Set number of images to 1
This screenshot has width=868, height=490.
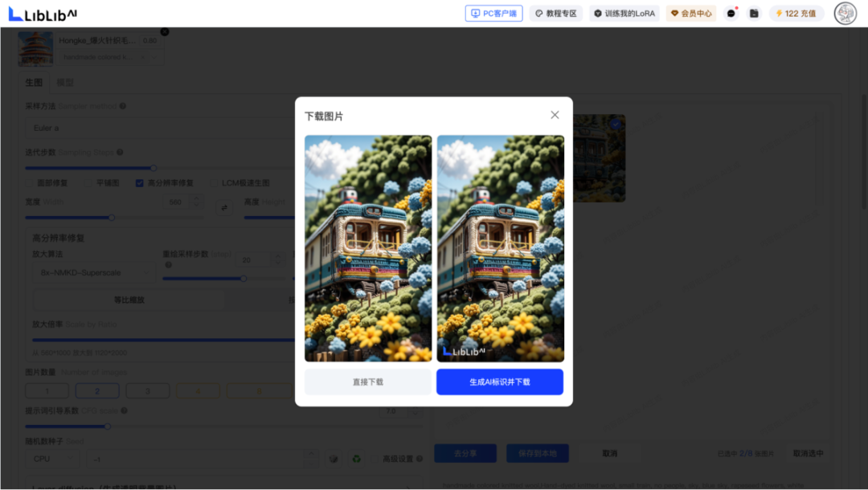[x=47, y=391]
